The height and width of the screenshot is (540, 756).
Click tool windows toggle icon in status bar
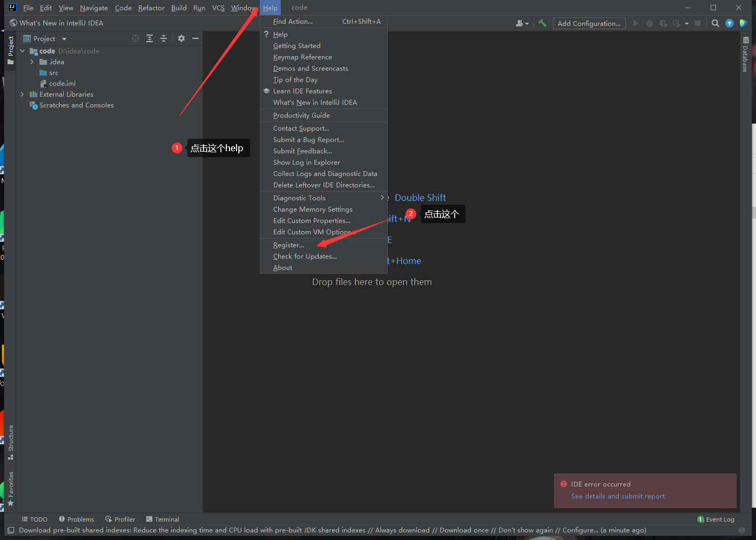pos(10,530)
